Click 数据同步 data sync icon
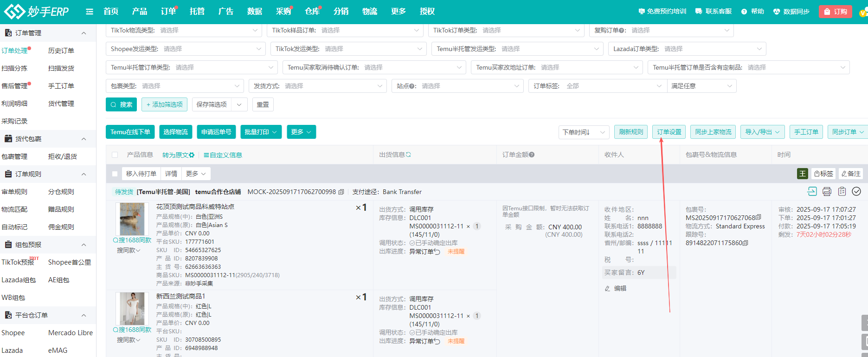 791,11
